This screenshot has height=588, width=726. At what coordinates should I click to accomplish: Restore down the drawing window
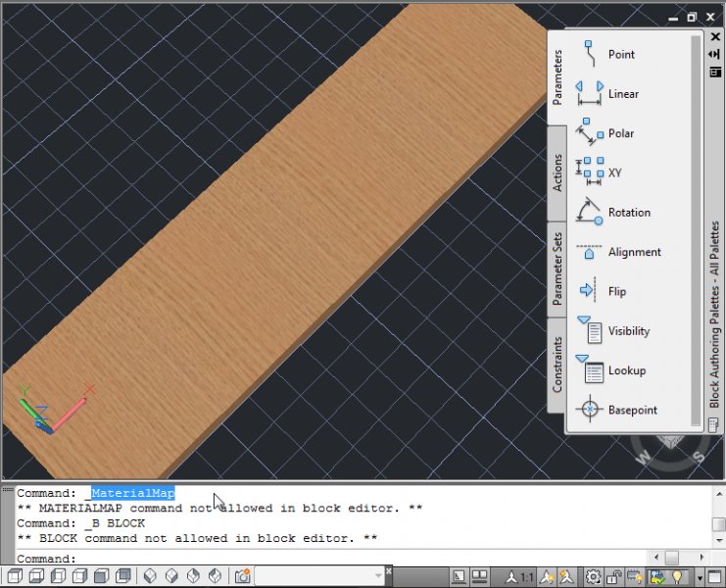692,17
